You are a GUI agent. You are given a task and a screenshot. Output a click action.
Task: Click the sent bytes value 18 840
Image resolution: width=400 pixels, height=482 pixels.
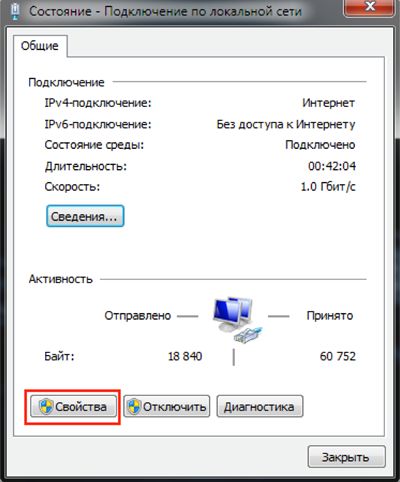click(185, 356)
